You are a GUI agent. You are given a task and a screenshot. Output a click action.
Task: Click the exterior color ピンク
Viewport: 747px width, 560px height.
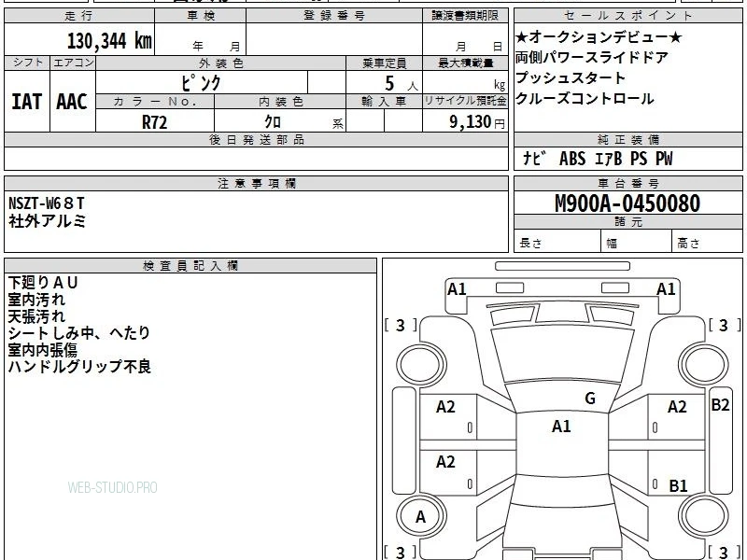201,83
